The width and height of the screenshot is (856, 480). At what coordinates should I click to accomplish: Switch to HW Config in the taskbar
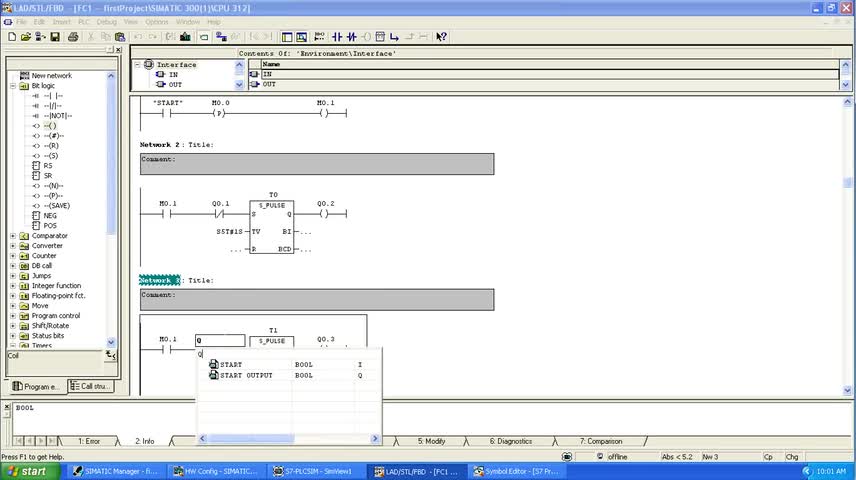tap(215, 471)
